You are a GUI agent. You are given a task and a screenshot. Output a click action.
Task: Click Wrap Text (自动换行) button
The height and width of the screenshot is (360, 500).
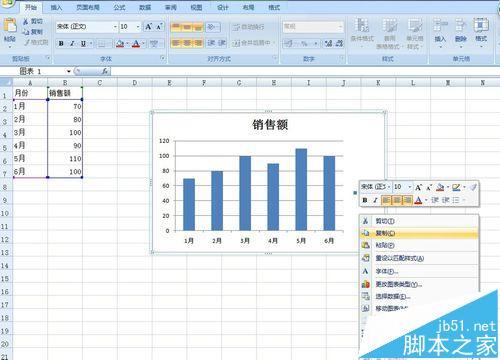pyautogui.click(x=248, y=27)
